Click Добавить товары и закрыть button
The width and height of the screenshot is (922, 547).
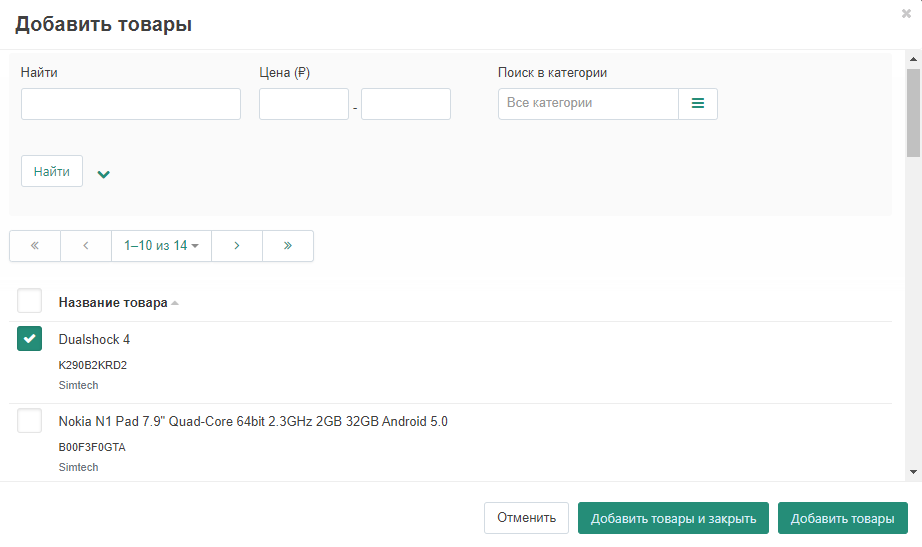673,518
